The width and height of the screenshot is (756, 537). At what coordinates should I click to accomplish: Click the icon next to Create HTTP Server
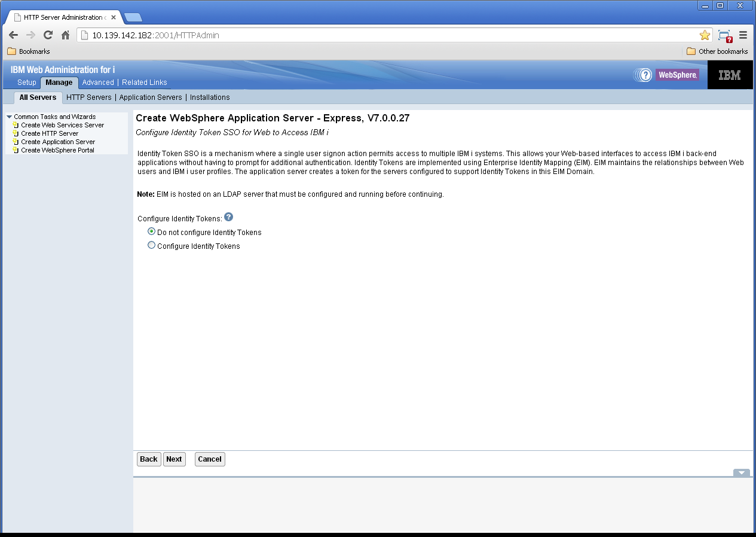pos(16,133)
